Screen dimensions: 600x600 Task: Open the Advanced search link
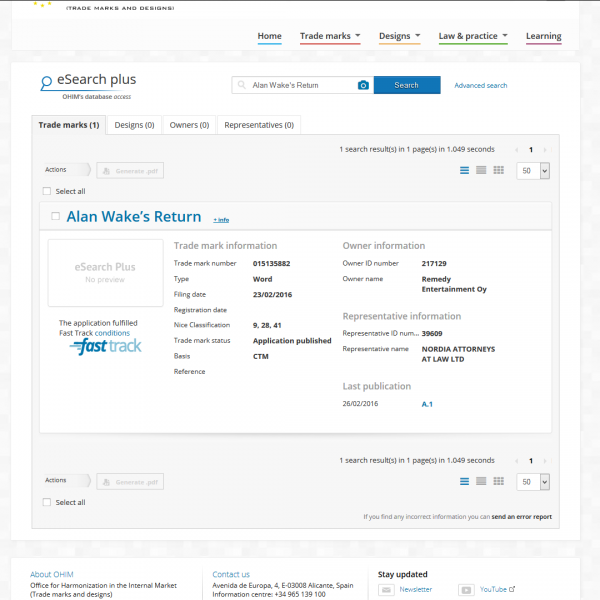pyautogui.click(x=480, y=86)
